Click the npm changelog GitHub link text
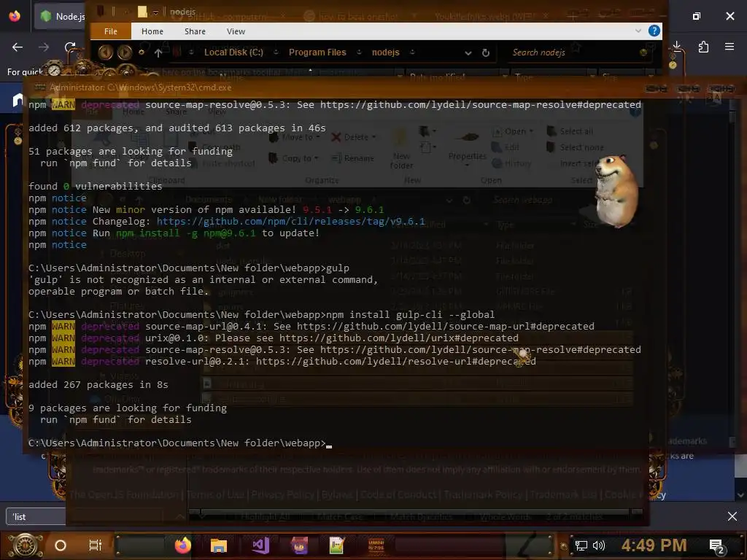 (x=290, y=222)
